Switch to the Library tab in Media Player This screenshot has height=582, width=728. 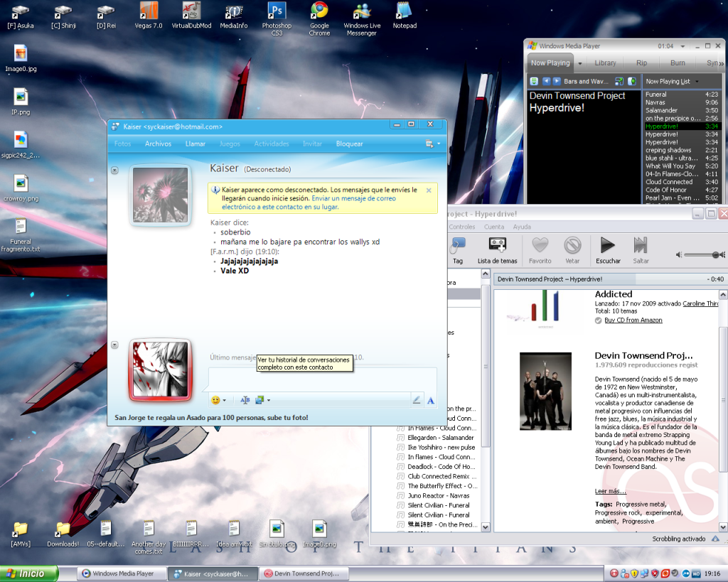click(606, 63)
